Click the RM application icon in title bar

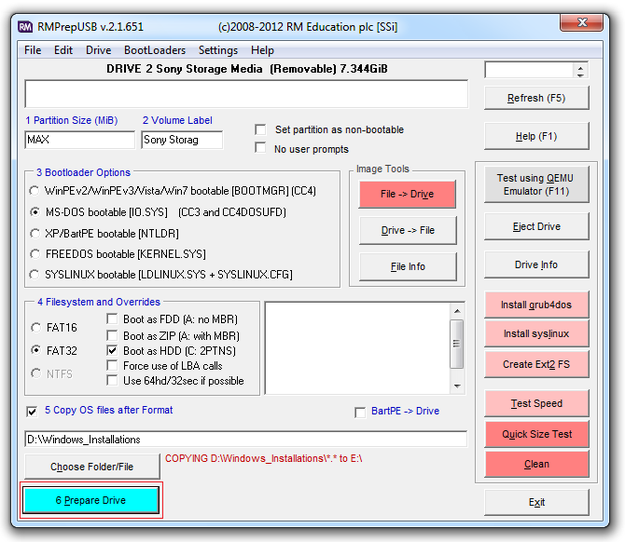coord(25,27)
